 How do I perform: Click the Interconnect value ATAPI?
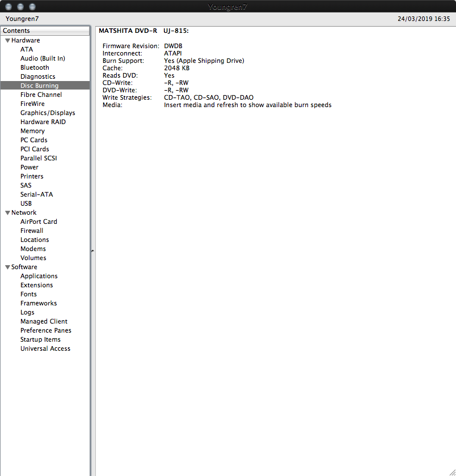pyautogui.click(x=173, y=53)
